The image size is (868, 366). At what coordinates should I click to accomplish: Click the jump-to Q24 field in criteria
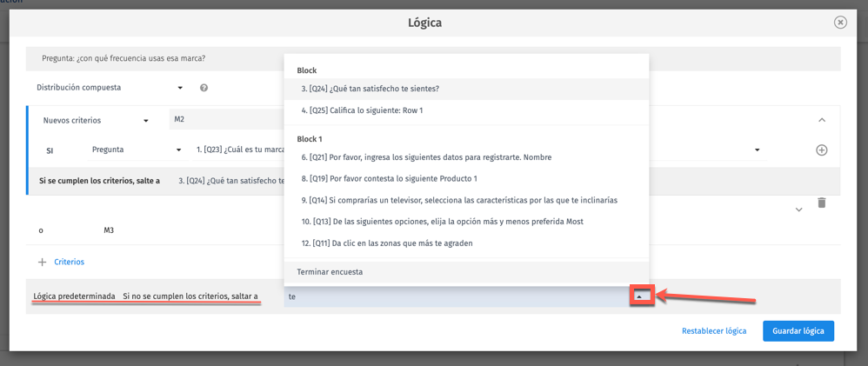230,181
